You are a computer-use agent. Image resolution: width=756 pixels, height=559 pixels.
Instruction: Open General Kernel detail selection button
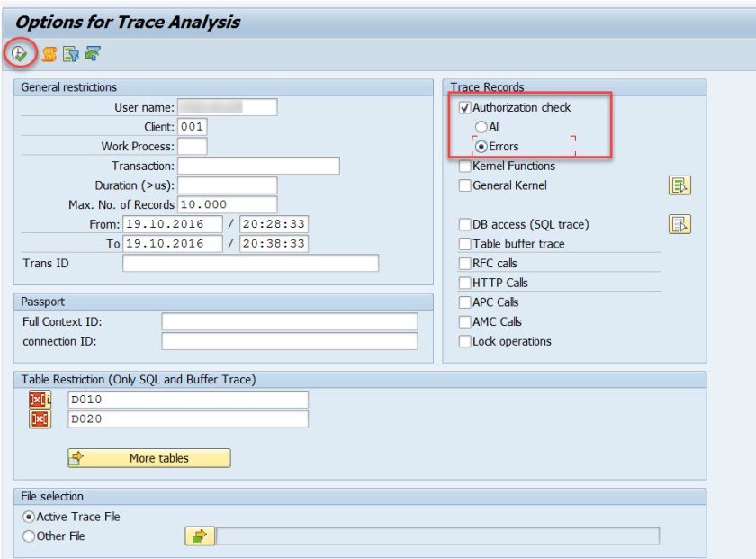pyautogui.click(x=679, y=185)
